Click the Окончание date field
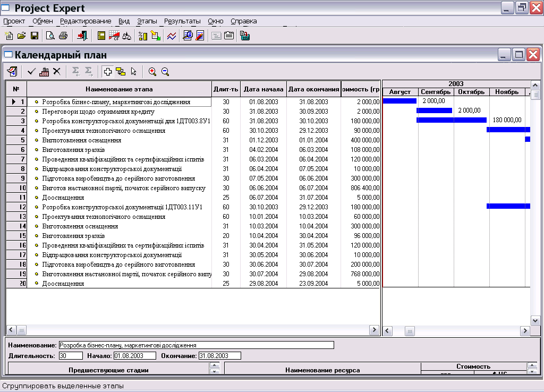This screenshot has height=392, width=544. (x=219, y=356)
